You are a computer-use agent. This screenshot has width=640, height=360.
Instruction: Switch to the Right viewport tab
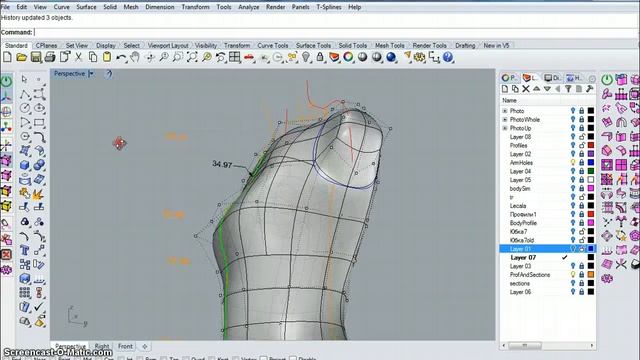102,346
